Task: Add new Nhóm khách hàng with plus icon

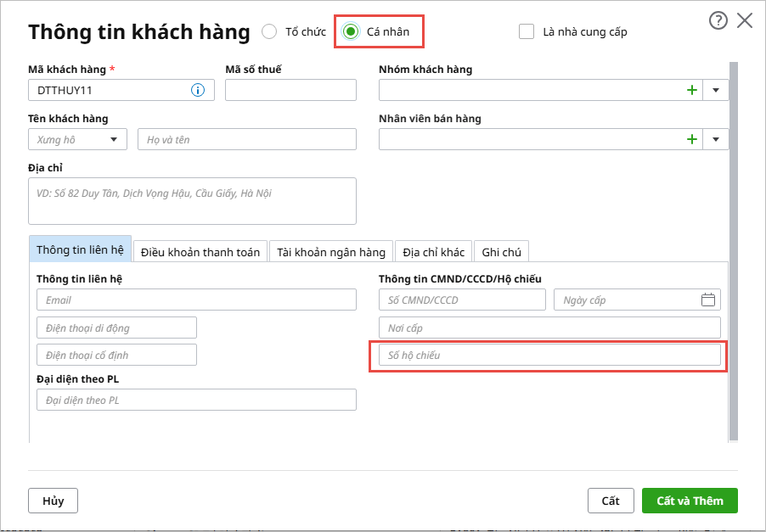Action: pos(692,90)
